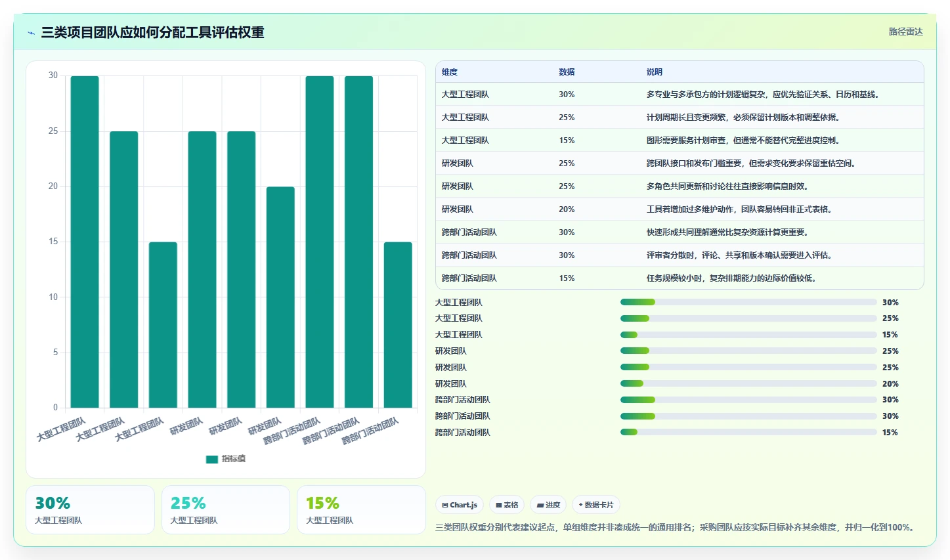The height and width of the screenshot is (560, 950).
Task: Toggle the 指标值 legend label
Action: (234, 459)
